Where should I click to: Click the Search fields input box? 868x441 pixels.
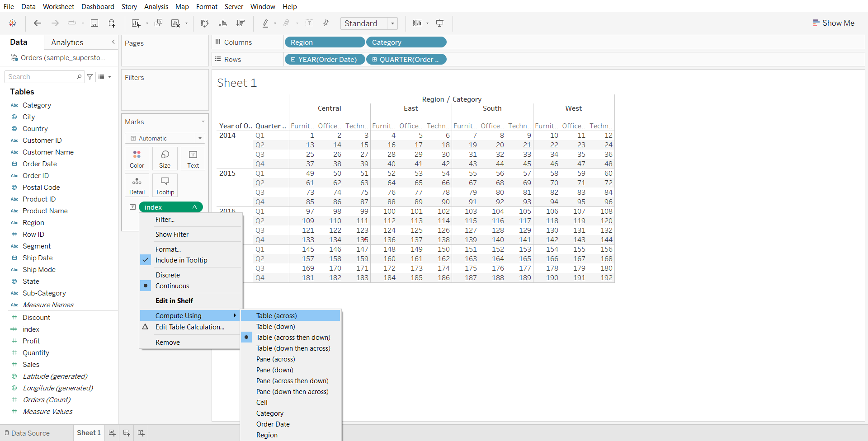tap(42, 77)
